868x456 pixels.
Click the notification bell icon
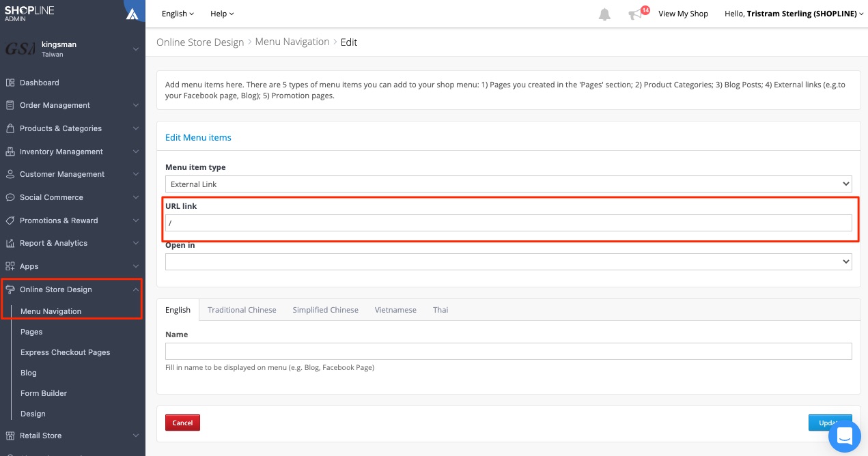(x=604, y=14)
